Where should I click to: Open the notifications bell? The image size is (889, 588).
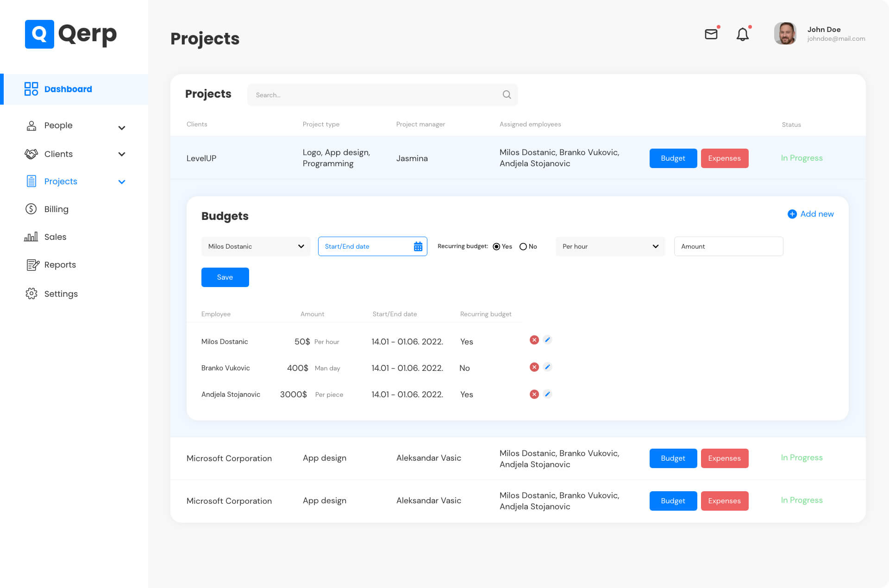[742, 34]
